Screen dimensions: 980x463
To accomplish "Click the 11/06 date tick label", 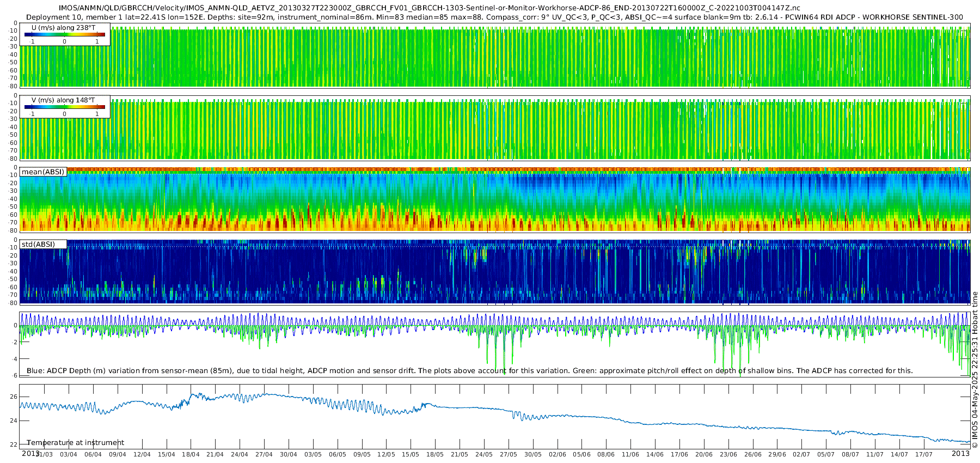I will click(x=630, y=454).
